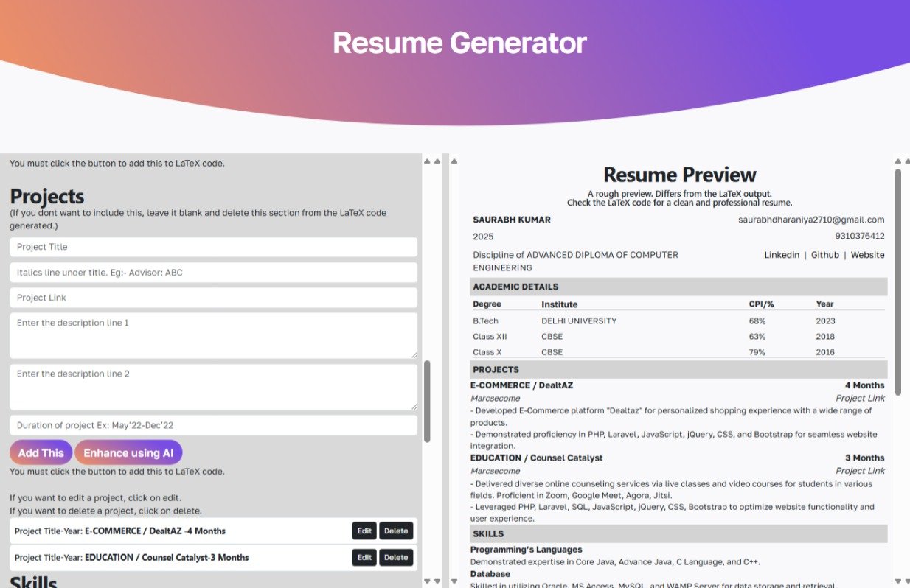Edit the E-COMMERCE / DealtAZ project entry
Screen dimensions: 910x588
tap(364, 531)
